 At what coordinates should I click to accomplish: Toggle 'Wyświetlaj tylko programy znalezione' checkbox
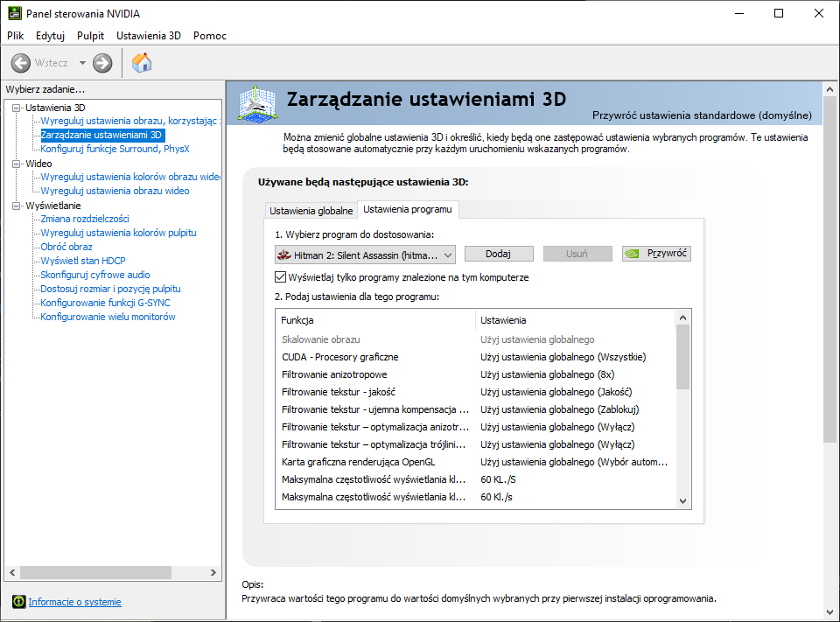(x=280, y=277)
